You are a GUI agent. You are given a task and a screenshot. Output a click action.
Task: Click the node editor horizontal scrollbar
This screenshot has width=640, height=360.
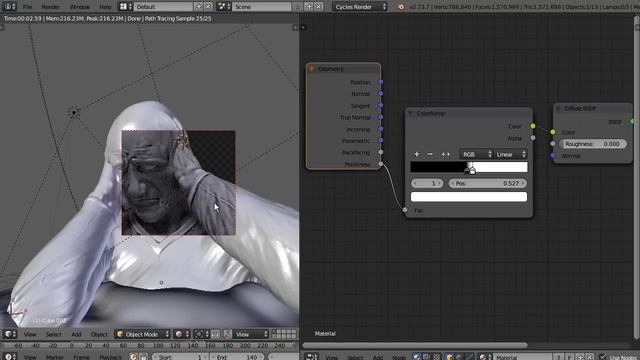(415, 345)
